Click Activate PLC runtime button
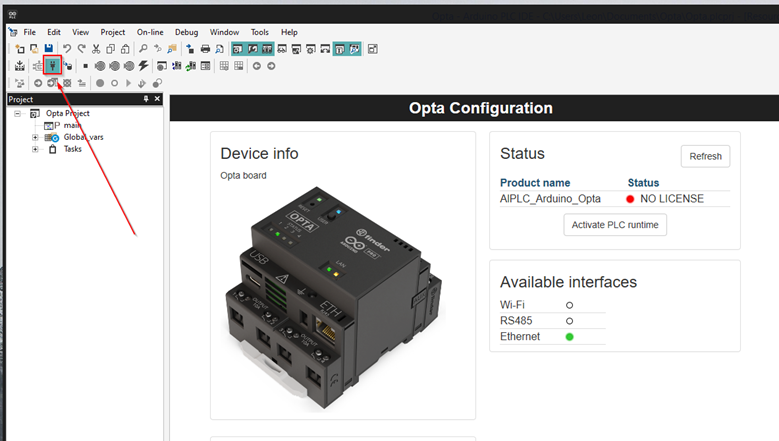 click(x=615, y=225)
